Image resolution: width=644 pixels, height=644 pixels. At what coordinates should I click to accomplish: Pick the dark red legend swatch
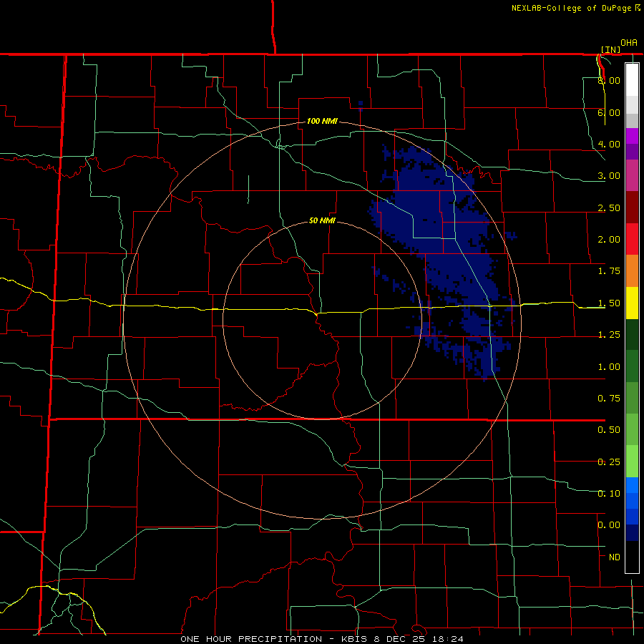(632, 208)
